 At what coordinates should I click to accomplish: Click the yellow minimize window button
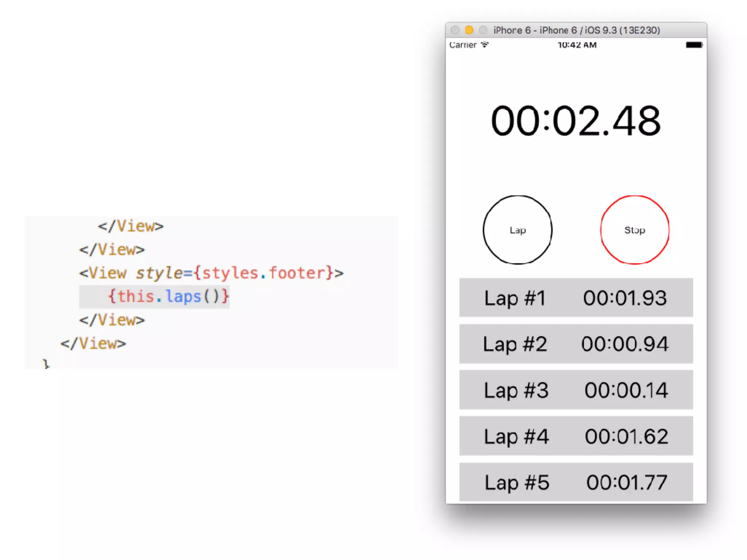[x=469, y=30]
